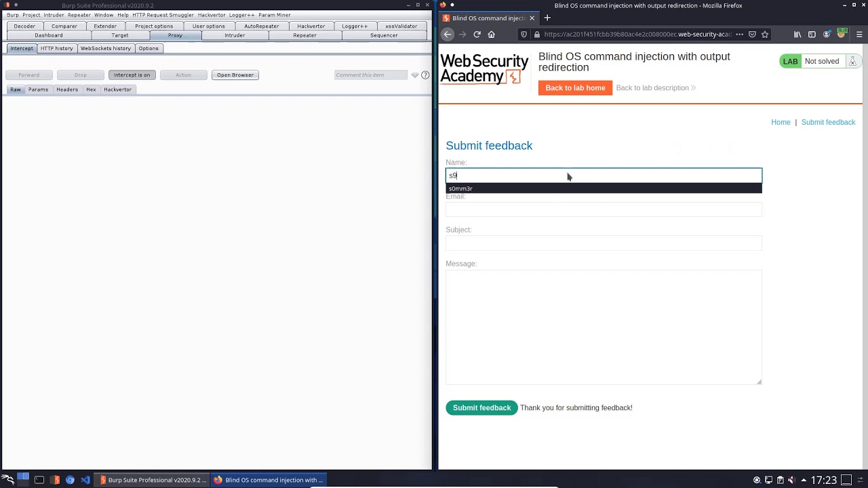This screenshot has width=868, height=488.
Task: Click the Submit feedback button
Action: [481, 408]
